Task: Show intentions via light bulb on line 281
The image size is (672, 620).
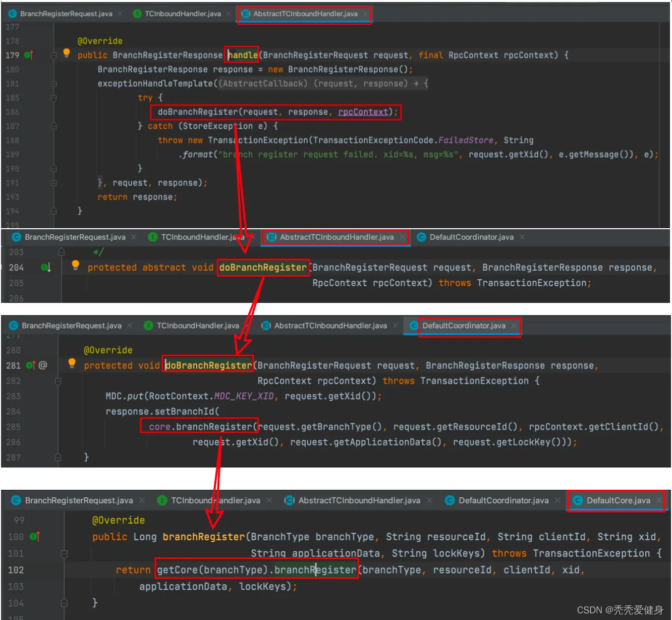Action: coord(72,363)
